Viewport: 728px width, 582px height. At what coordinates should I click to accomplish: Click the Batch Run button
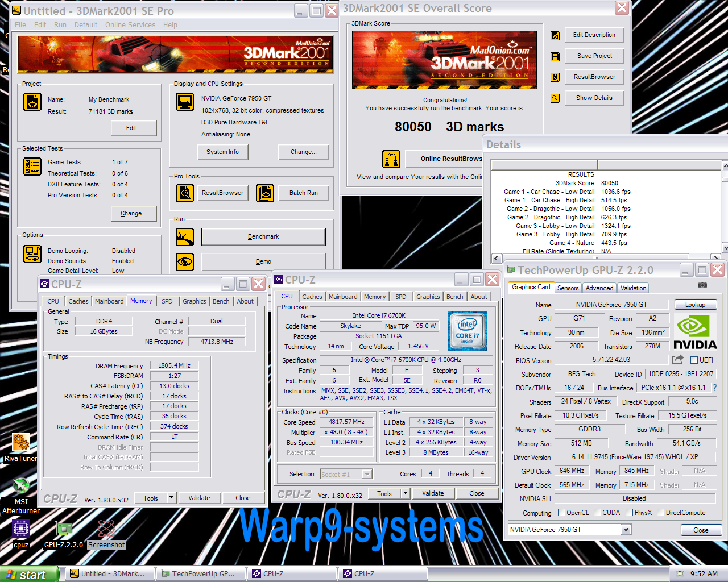click(x=303, y=193)
